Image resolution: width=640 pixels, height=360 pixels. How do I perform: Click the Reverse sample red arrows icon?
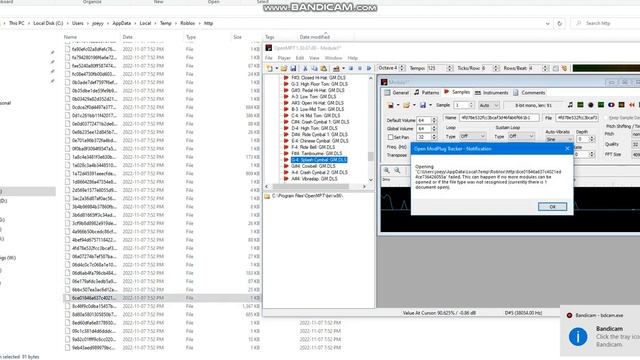tap(632, 105)
